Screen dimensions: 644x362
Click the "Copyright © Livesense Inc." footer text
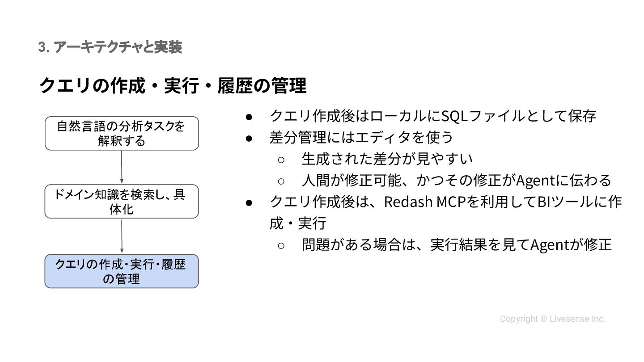(552, 319)
